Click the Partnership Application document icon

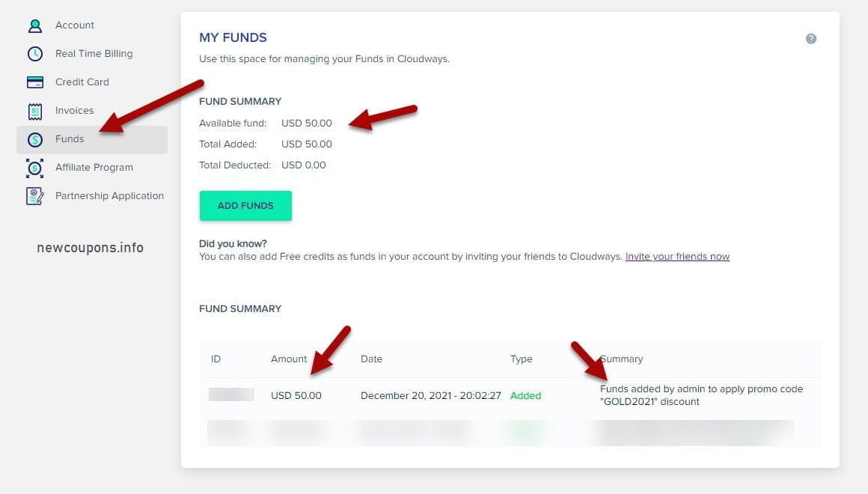click(36, 195)
